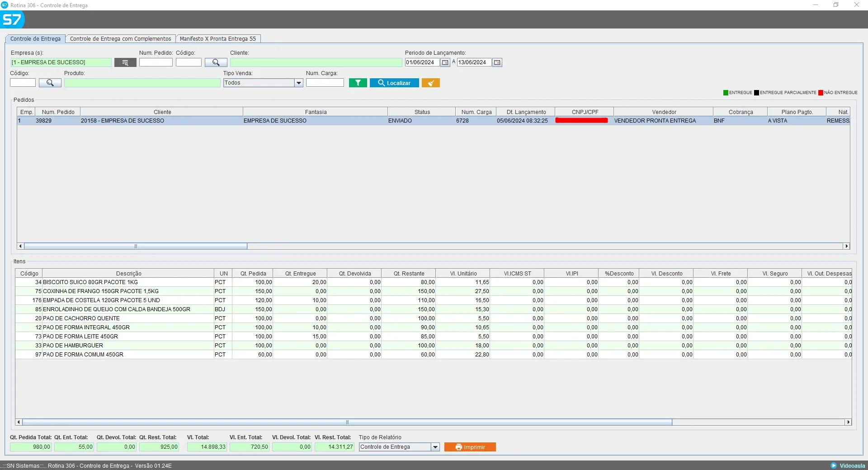The image size is (868, 470).
Task: Click the Videoaula play icon in the status bar
Action: (834, 465)
